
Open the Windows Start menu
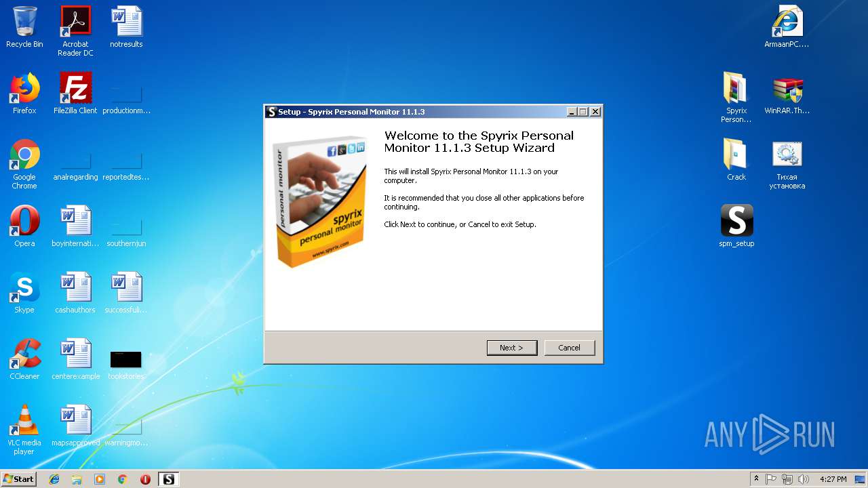[19, 479]
